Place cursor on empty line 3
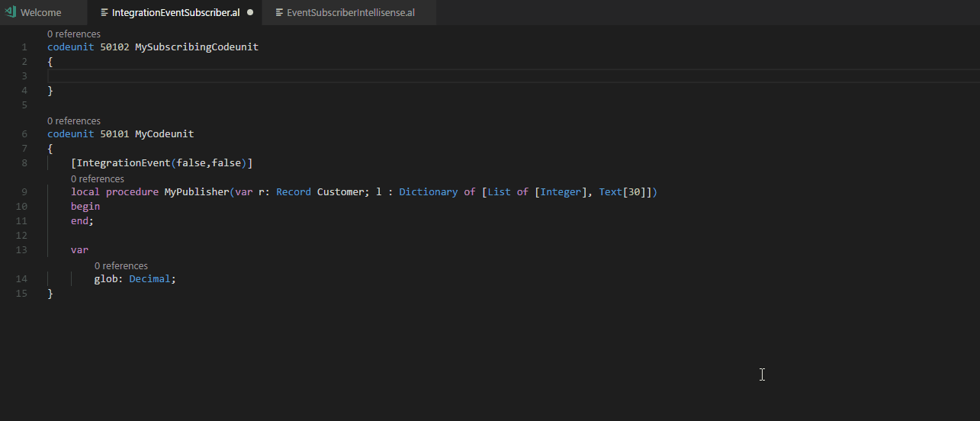The width and height of the screenshot is (980, 421). click(x=305, y=76)
